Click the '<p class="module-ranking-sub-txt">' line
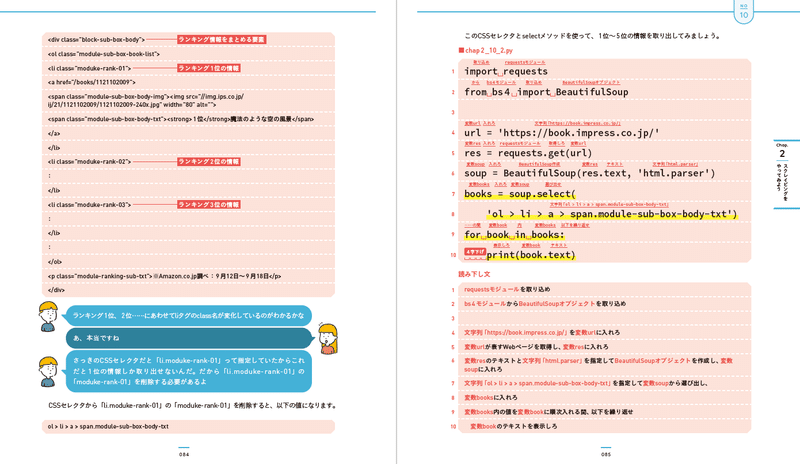The width and height of the screenshot is (800, 464). click(x=164, y=276)
